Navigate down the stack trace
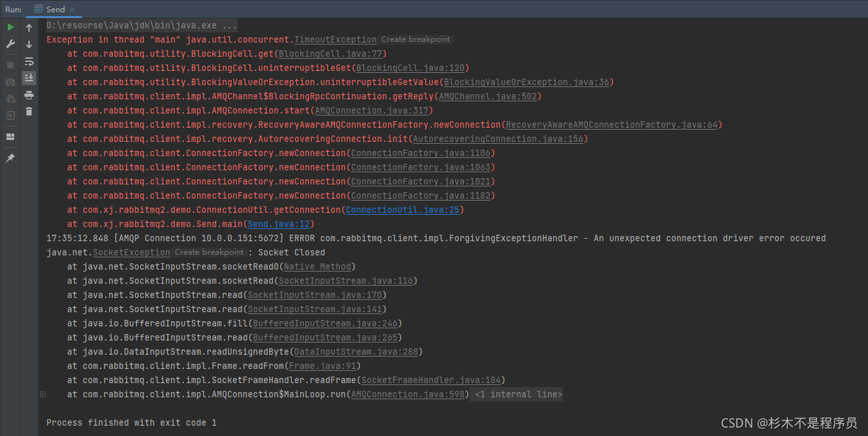This screenshot has height=436, width=868. (x=28, y=44)
